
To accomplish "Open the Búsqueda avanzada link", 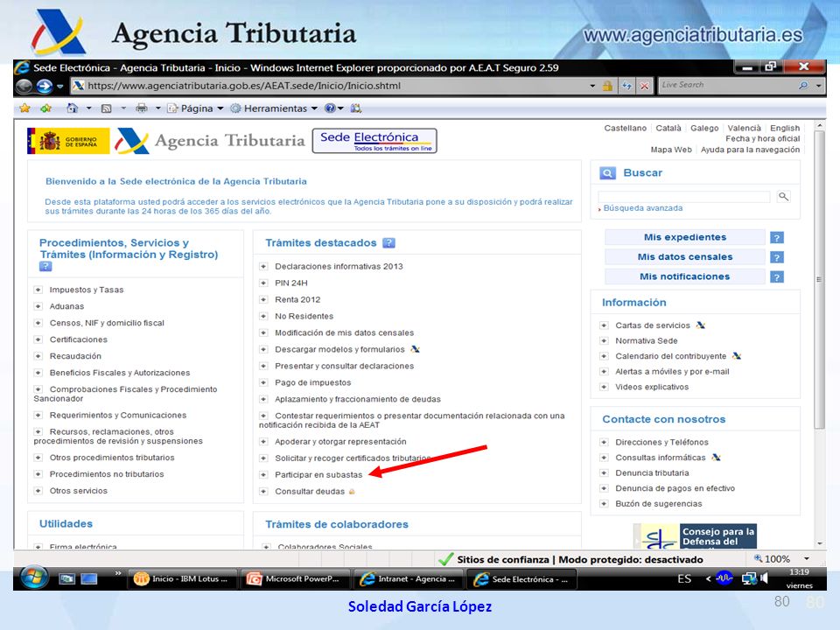I will click(x=643, y=208).
